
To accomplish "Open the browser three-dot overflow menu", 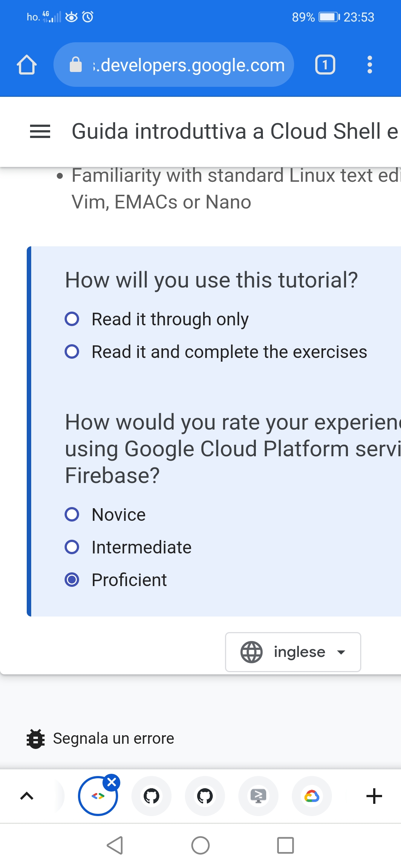I will pyautogui.click(x=369, y=65).
